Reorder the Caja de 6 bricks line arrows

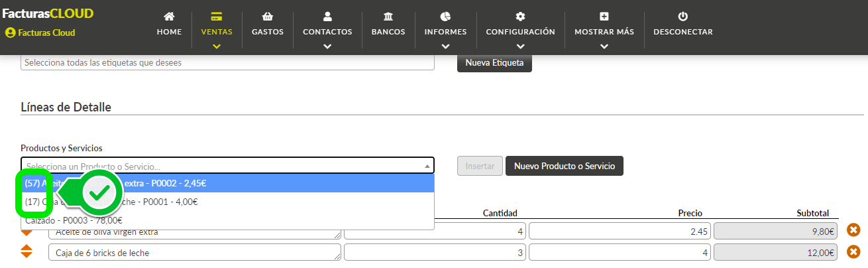[27, 252]
